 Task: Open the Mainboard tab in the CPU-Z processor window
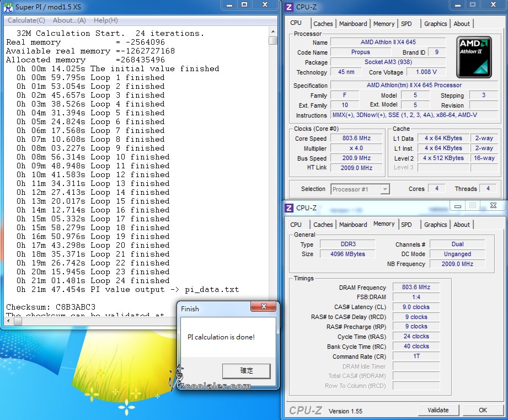pos(353,24)
